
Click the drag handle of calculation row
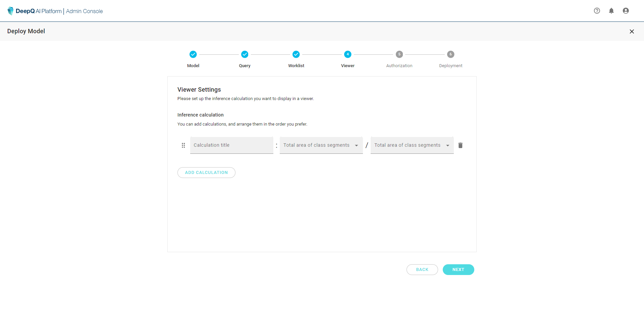tap(183, 145)
